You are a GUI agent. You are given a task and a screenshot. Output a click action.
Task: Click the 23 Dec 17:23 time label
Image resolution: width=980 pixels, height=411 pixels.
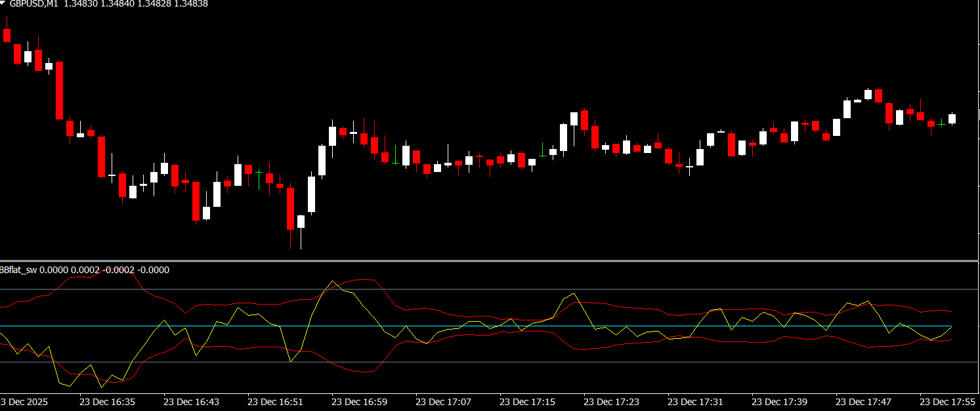611,401
